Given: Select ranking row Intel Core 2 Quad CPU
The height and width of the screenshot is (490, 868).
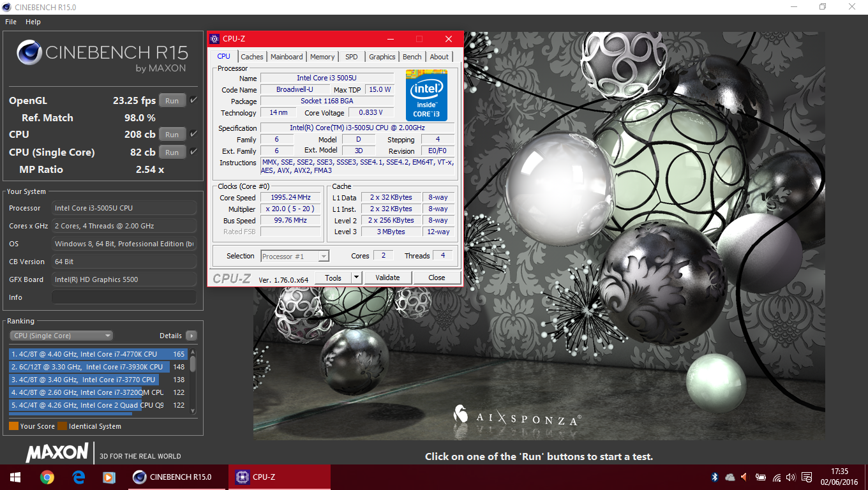Looking at the screenshot, I should pyautogui.click(x=98, y=405).
